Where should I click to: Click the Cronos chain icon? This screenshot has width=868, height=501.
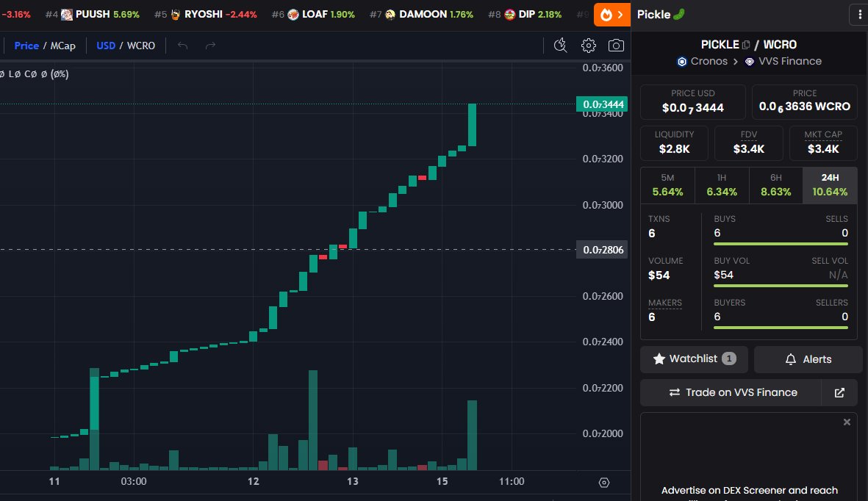point(682,62)
